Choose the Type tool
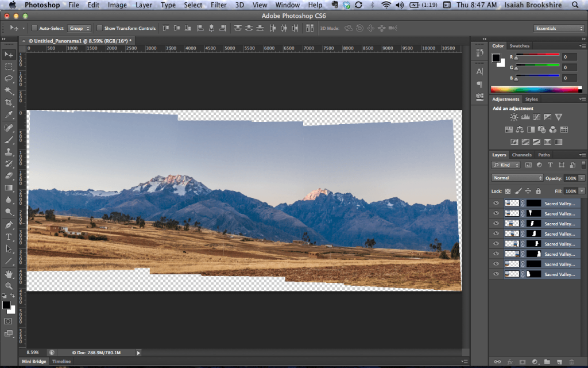This screenshot has width=588, height=368. pyautogui.click(x=9, y=236)
